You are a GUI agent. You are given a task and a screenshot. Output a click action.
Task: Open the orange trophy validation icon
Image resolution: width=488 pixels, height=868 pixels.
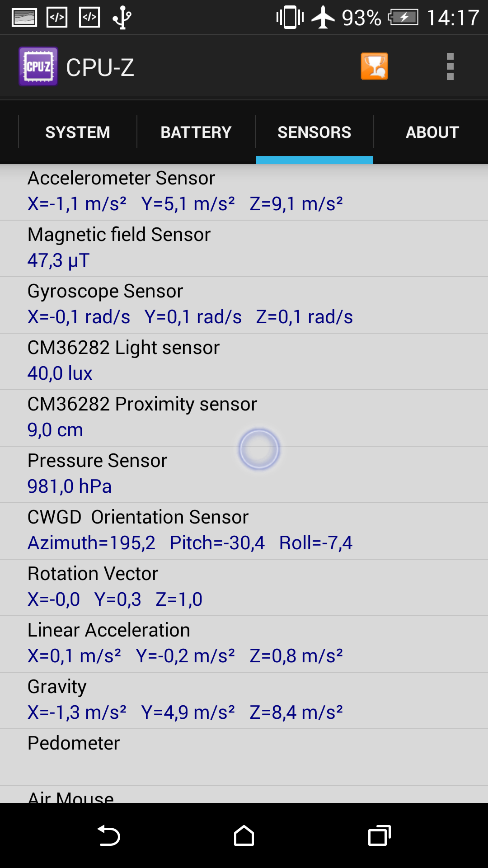(374, 66)
